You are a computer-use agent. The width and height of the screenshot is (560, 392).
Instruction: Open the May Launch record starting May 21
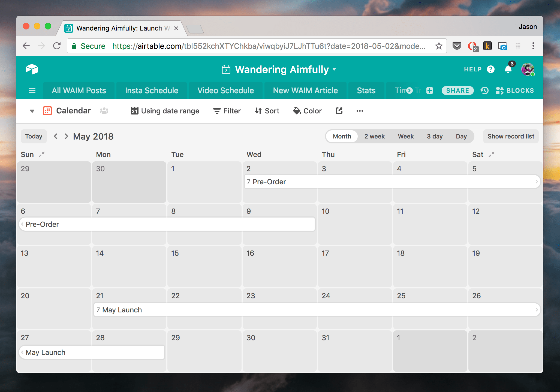[317, 310]
